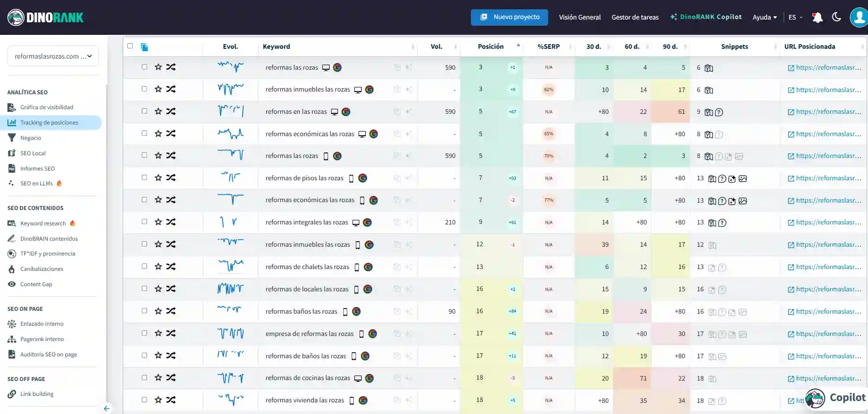This screenshot has width=868, height=414.
Task: Collapse the sidebar with left arrow
Action: click(x=107, y=408)
